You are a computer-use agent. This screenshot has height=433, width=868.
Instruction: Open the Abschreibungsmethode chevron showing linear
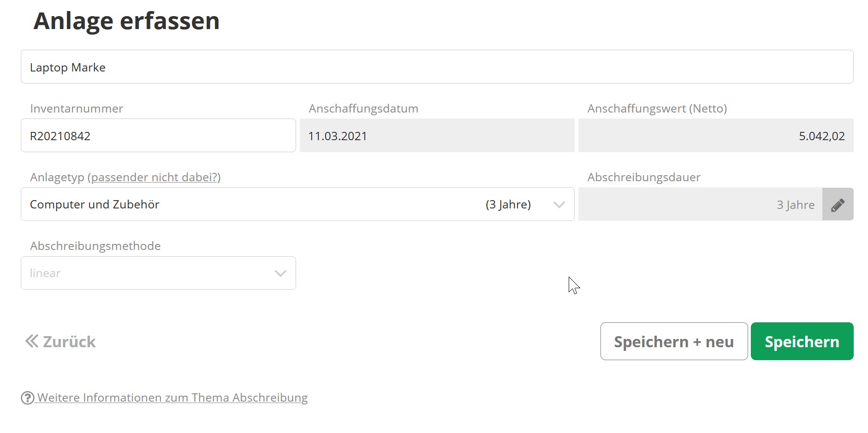point(280,273)
